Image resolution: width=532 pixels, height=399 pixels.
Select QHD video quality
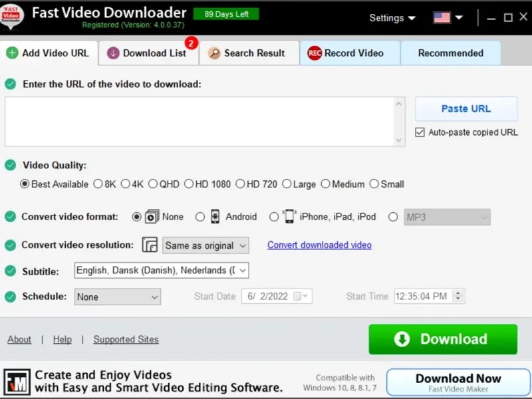153,184
